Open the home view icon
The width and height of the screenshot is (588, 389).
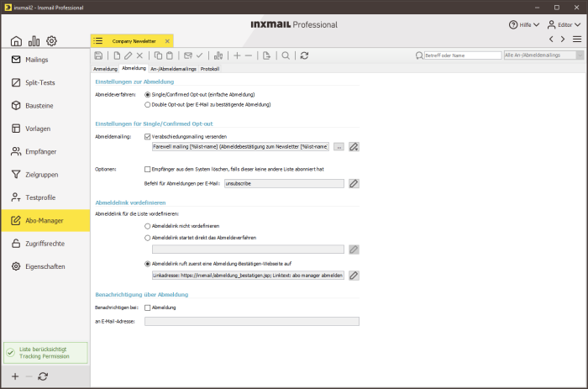[16, 41]
